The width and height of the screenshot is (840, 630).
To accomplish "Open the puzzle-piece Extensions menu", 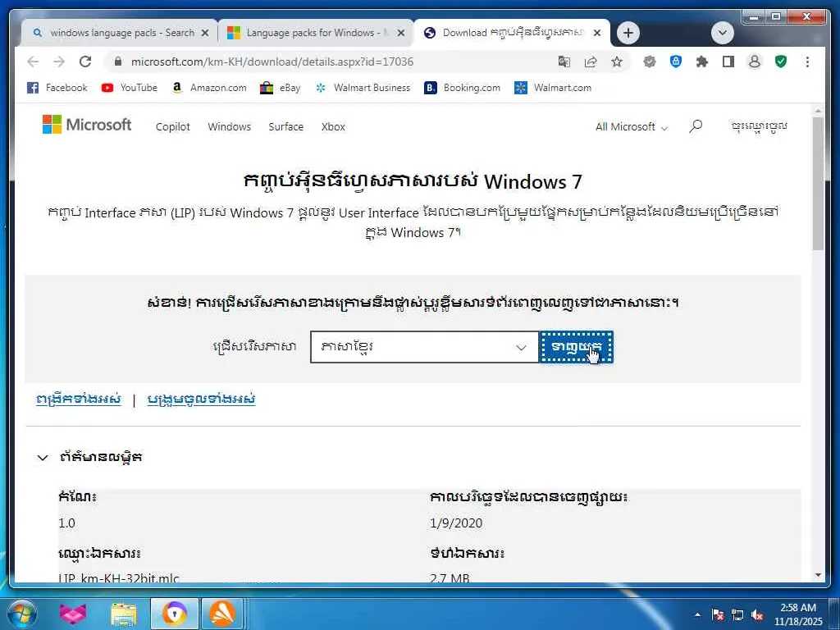I will (x=702, y=62).
